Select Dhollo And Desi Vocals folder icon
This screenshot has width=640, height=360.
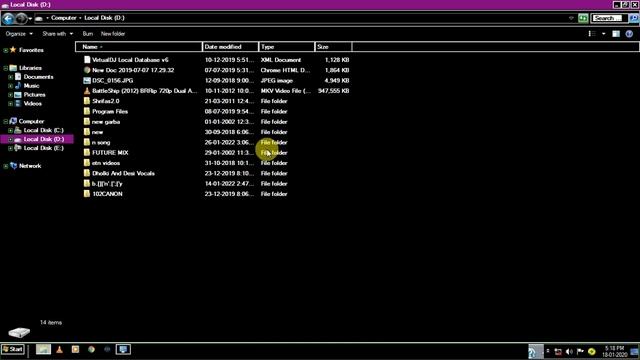click(87, 173)
